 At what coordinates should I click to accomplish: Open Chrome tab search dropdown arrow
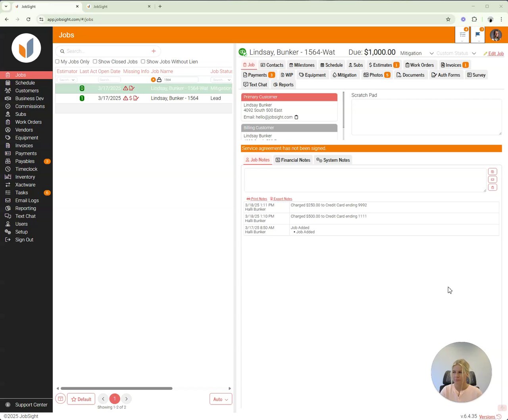pos(6,6)
